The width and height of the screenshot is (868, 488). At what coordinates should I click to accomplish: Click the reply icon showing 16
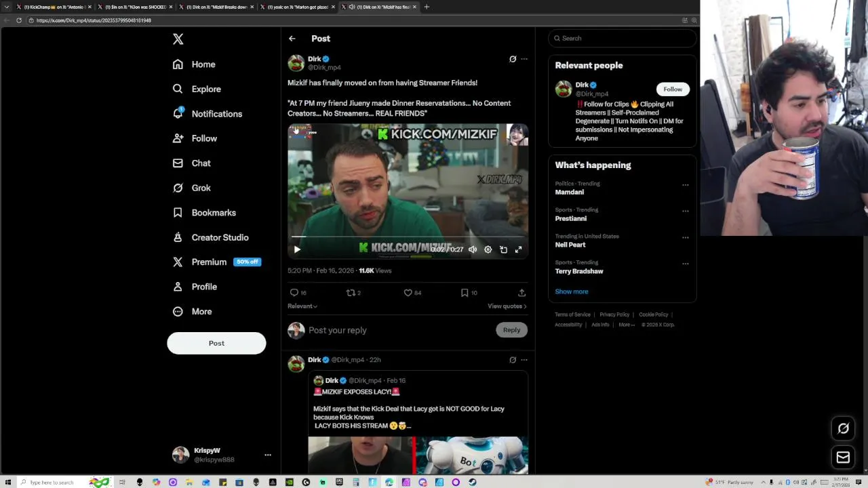(294, 293)
